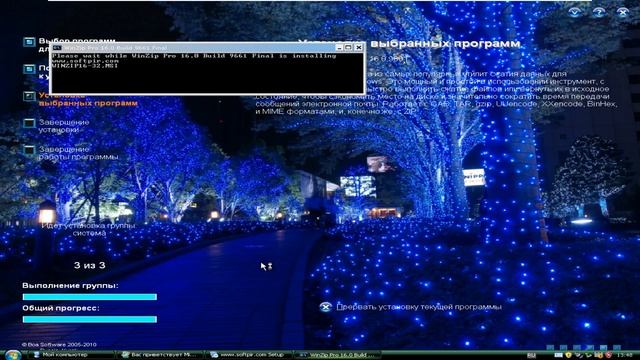Click the system tray clock
This screenshot has height=360, width=640.
(x=625, y=355)
